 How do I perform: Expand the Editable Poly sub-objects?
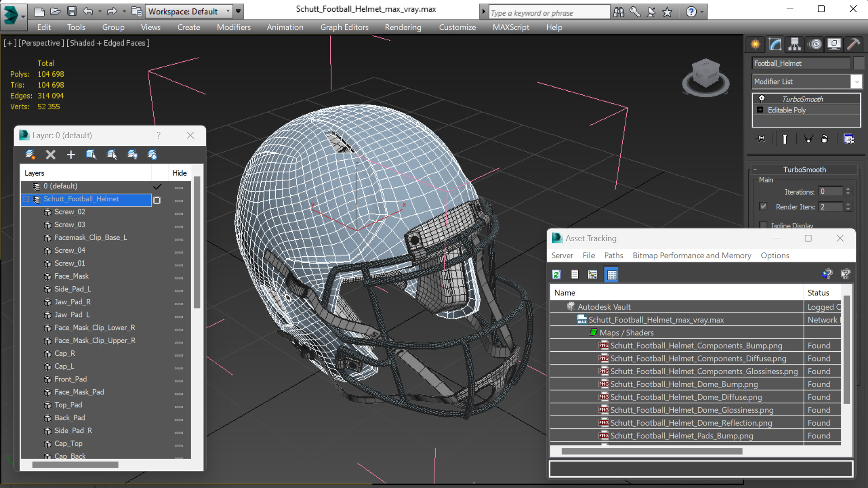(x=760, y=110)
